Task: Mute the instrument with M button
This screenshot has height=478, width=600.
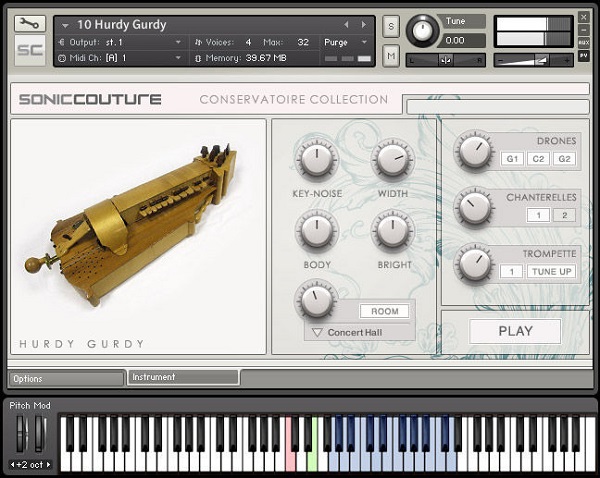Action: [391, 56]
